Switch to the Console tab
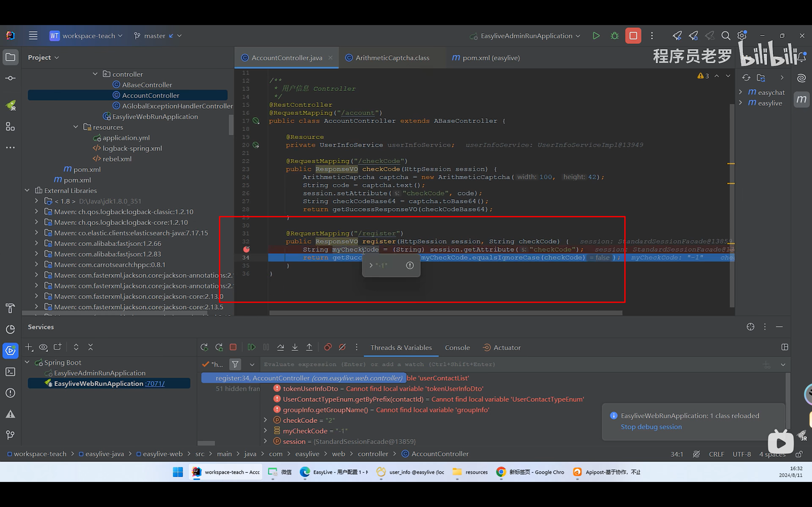Screen dimensions: 812x507 coord(457,348)
